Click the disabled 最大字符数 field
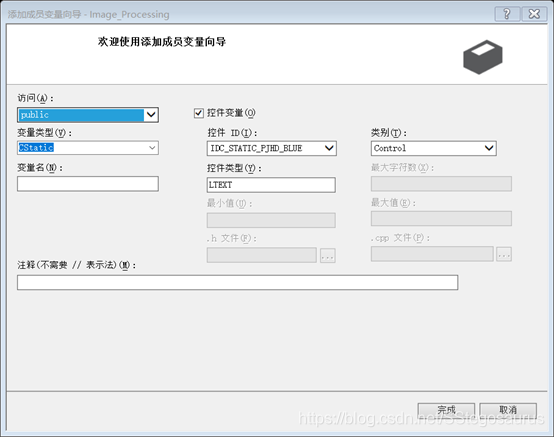 tap(441, 184)
